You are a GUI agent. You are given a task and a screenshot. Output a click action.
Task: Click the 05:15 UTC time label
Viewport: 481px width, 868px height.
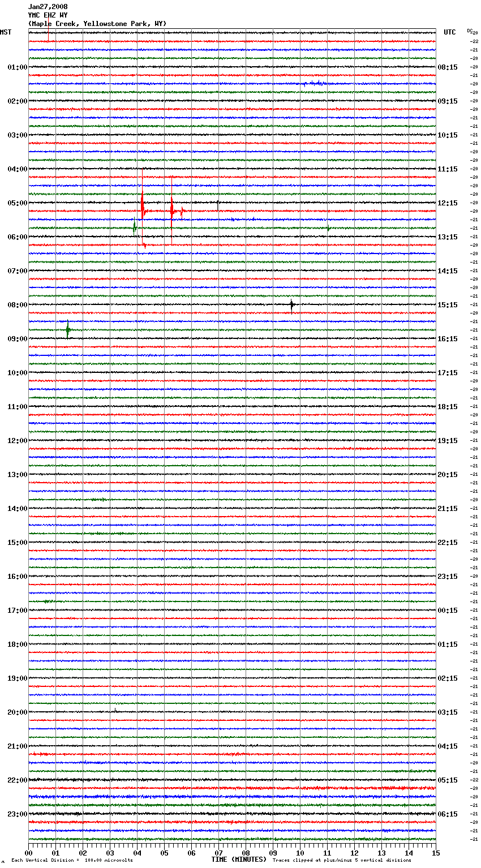(x=448, y=780)
